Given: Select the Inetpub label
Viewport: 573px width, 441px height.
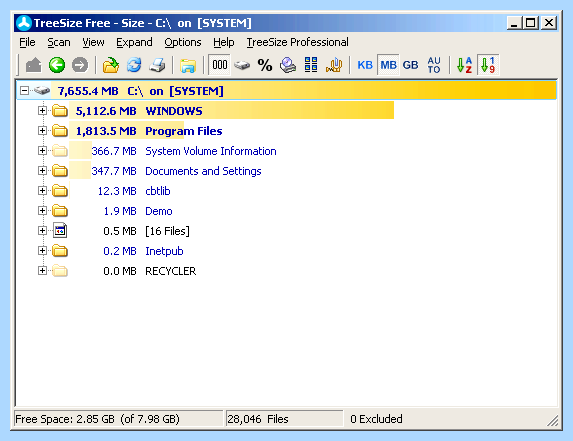Looking at the screenshot, I should pos(164,251).
